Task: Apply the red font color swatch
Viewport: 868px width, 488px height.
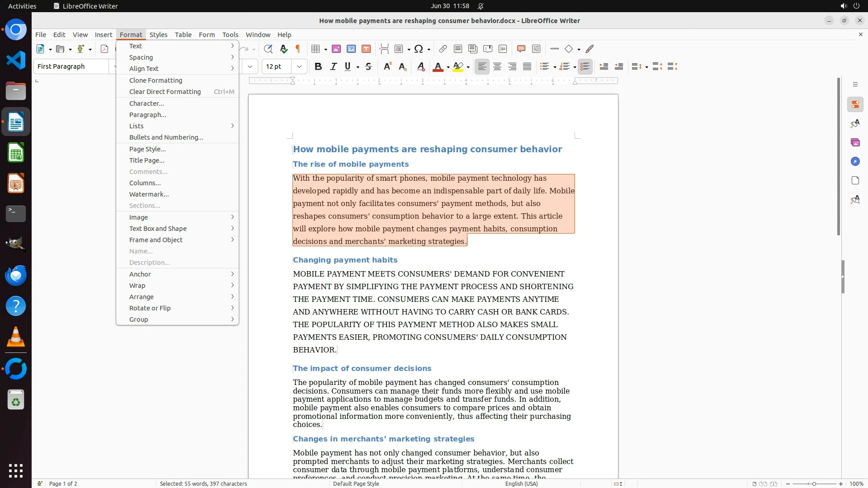Action: [438, 66]
